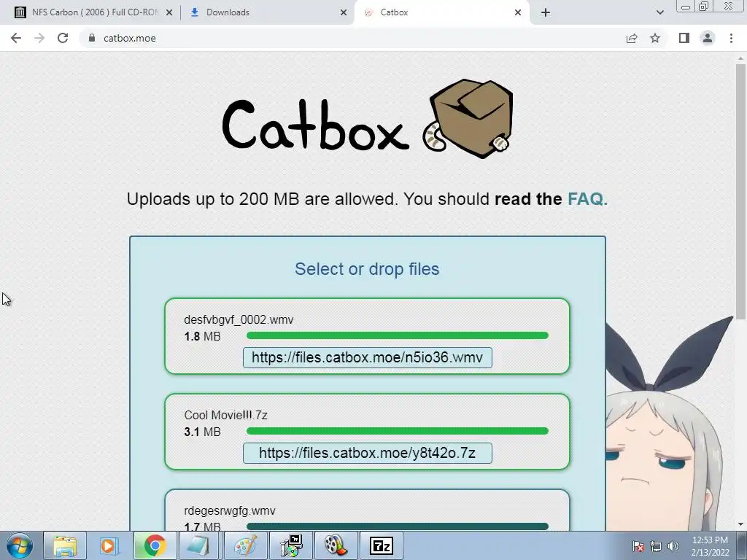Open the notepad taskbar icon
Viewport: 747px width, 560px height.
point(198,545)
